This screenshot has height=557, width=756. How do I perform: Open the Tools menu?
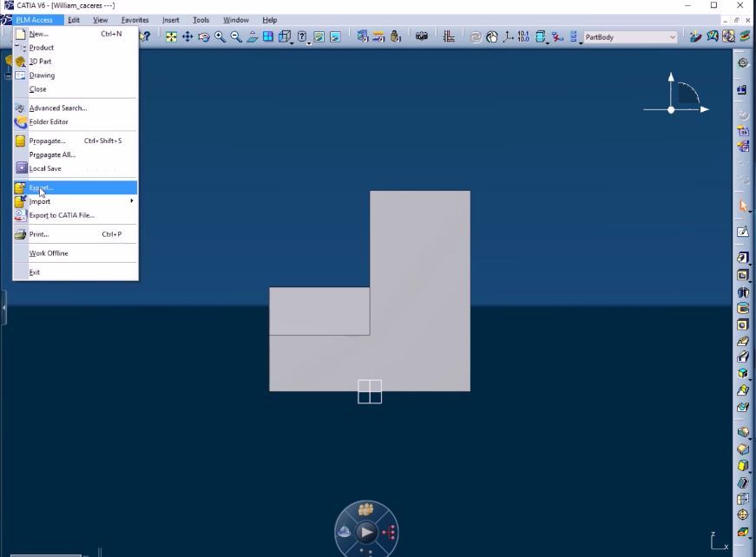coord(201,20)
